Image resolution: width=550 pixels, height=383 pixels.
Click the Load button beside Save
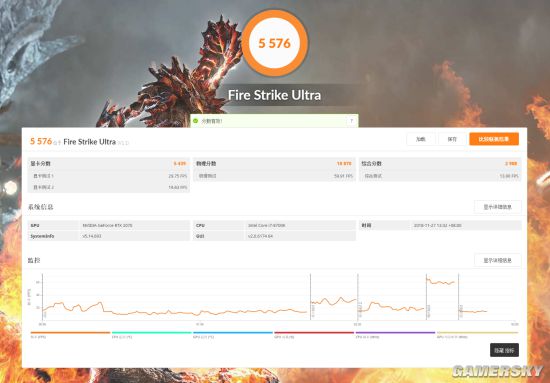tap(421, 139)
